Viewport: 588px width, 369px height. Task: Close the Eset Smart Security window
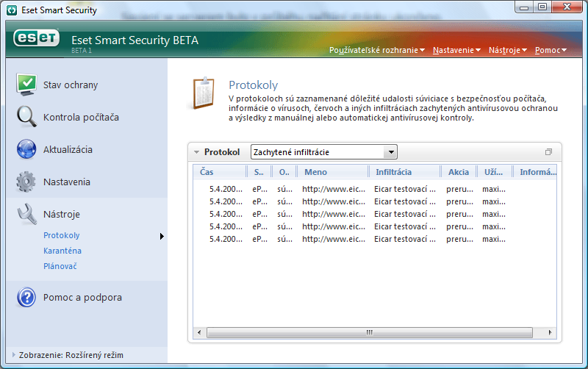[x=567, y=7]
